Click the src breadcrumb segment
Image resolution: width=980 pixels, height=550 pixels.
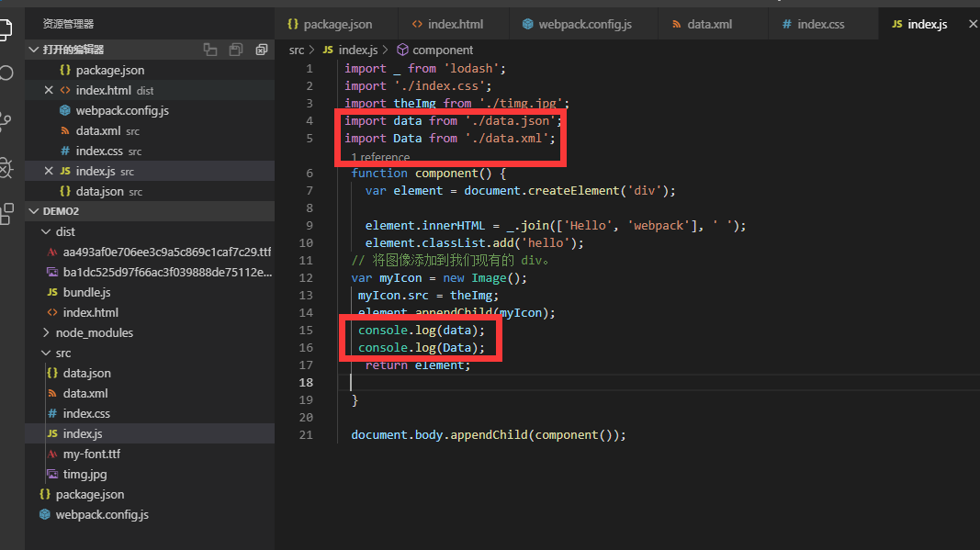pyautogui.click(x=297, y=50)
